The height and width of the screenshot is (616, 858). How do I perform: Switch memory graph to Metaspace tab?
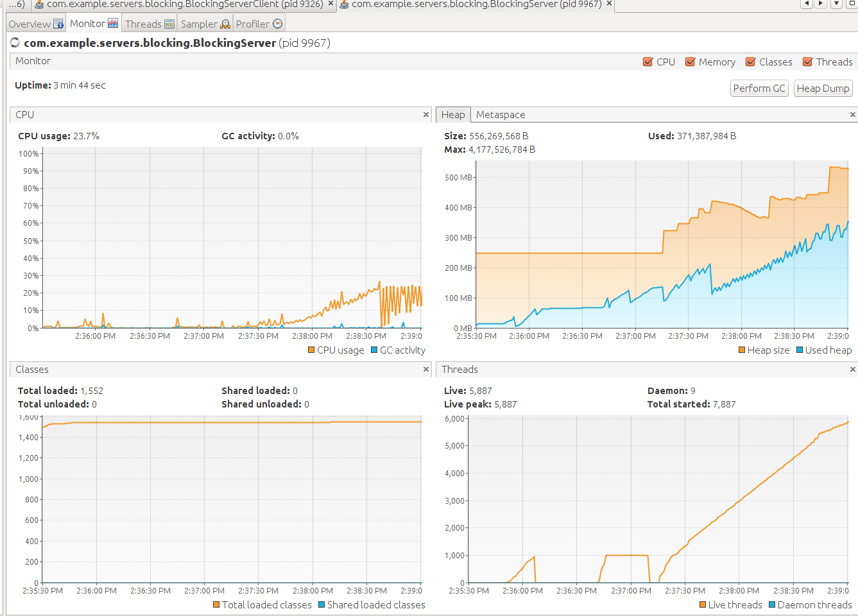501,115
